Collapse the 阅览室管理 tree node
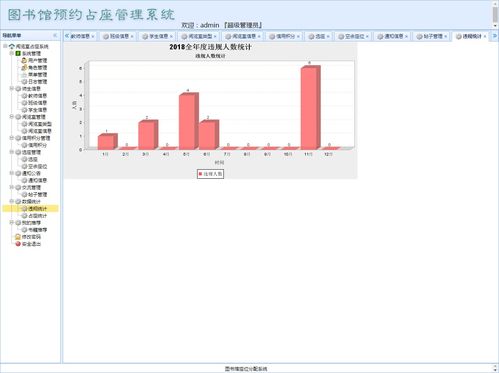Viewport: 499px width, 373px height. (12, 117)
